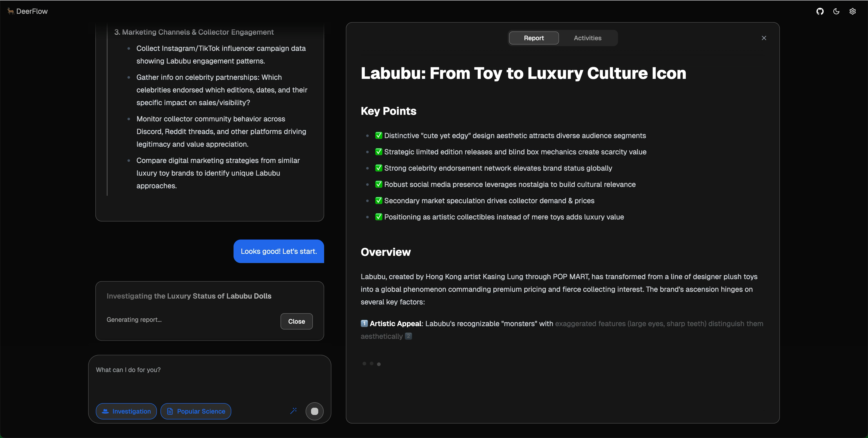Click the number 1 badge before Artistic Appeal
This screenshot has height=438, width=868.
point(364,323)
